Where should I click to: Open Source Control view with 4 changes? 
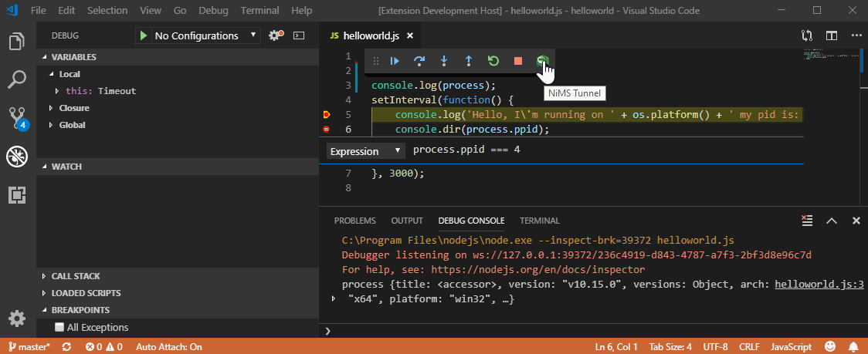click(x=18, y=118)
